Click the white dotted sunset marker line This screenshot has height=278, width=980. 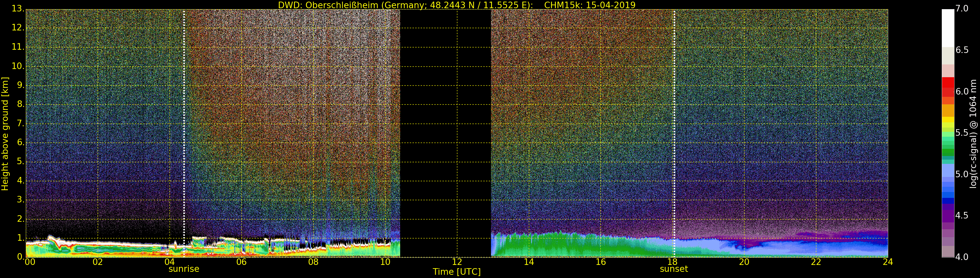[x=674, y=133]
